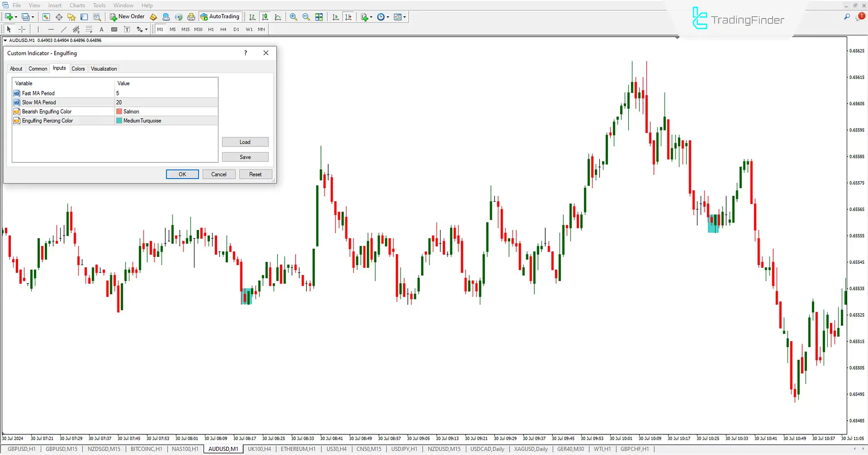
Task: Toggle the AutoTrading button
Action: tap(220, 17)
